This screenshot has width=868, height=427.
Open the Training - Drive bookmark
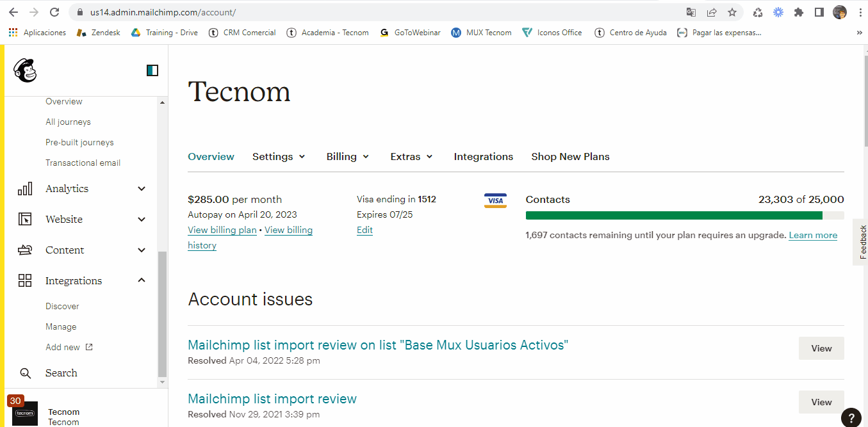pos(164,32)
